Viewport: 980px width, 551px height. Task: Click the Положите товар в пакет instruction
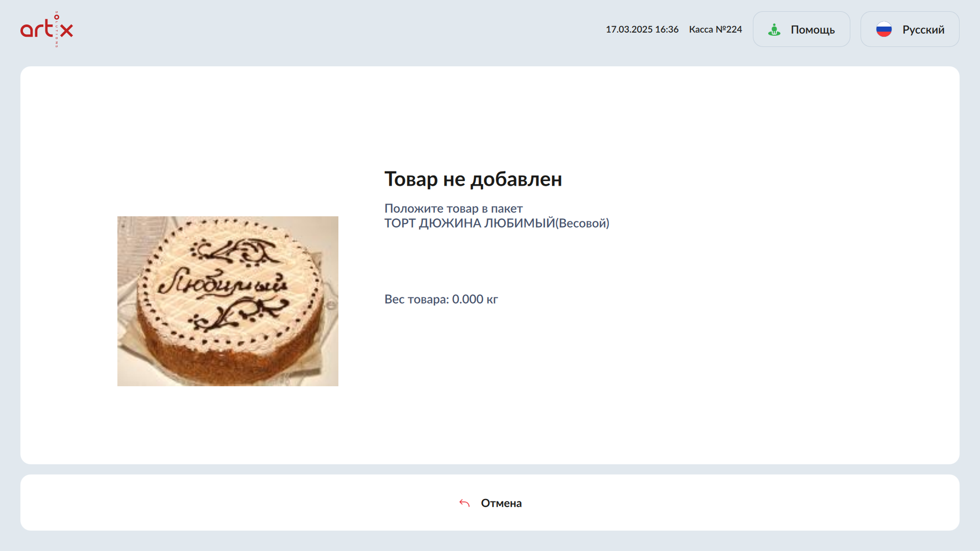click(453, 209)
